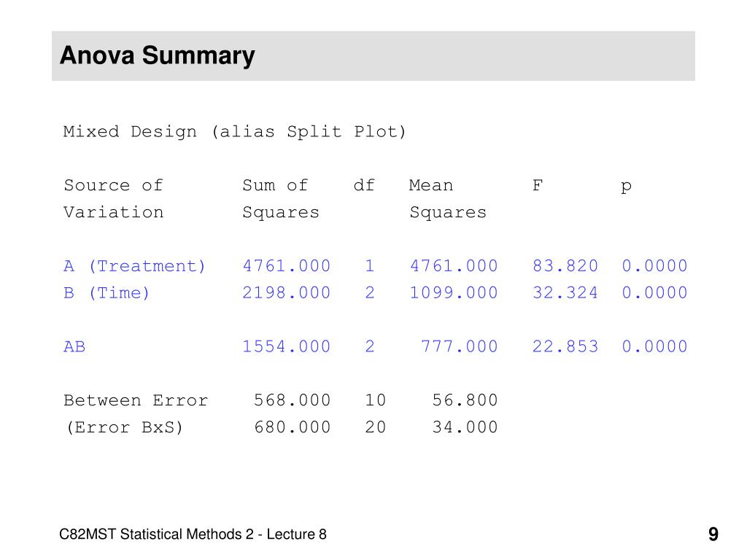
Task: Click the 'B (Time)' row label
Action: [107, 293]
